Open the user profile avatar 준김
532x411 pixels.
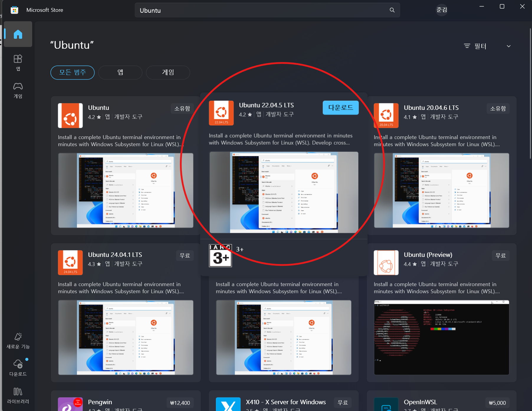442,10
